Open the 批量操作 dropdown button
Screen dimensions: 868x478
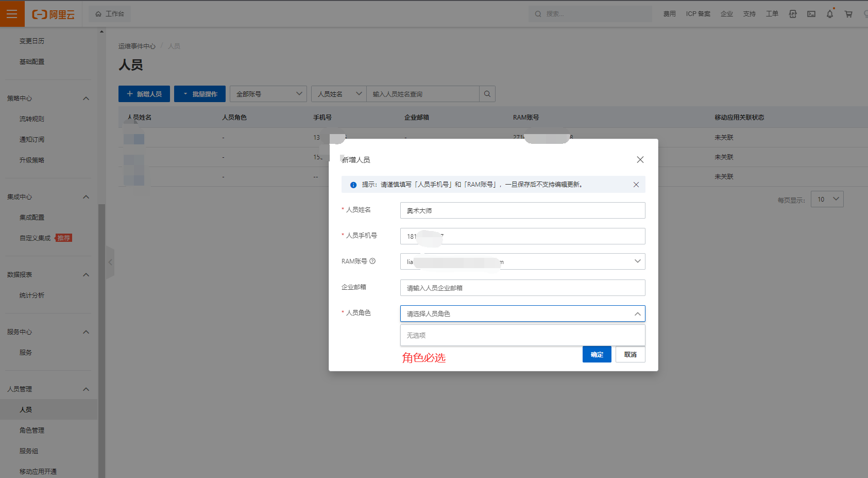200,94
